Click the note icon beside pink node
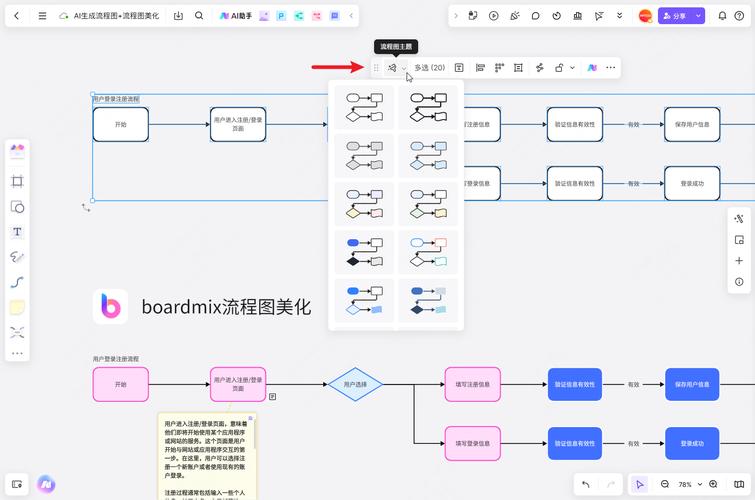 click(x=273, y=396)
